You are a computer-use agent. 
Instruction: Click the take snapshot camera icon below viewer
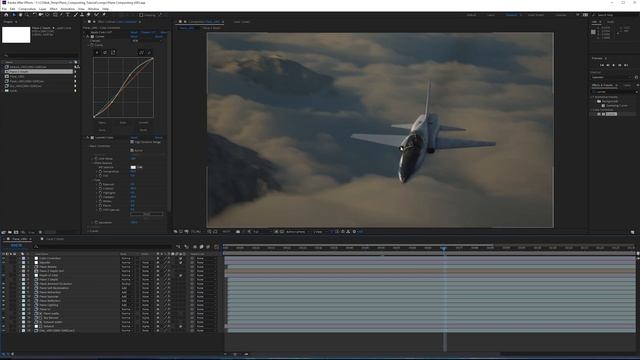click(x=238, y=231)
